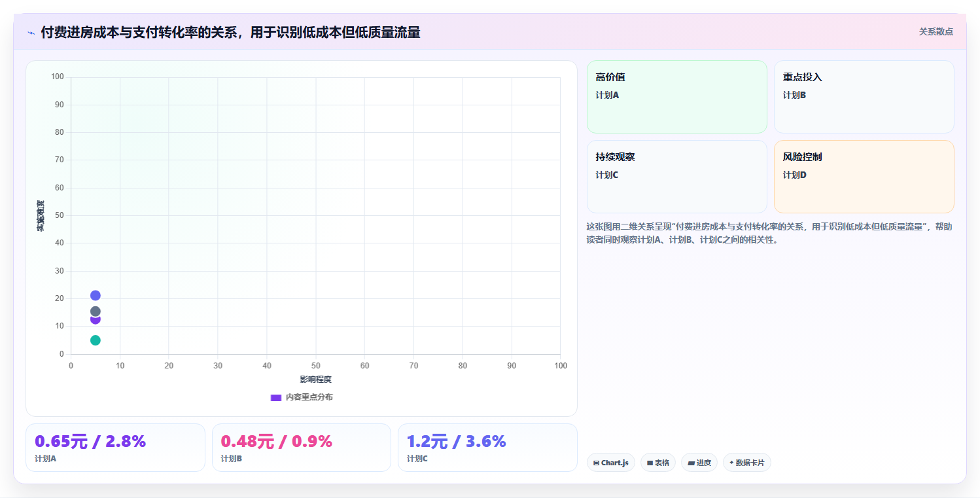
Task: Open the 持续观察 quadrant card
Action: point(676,177)
